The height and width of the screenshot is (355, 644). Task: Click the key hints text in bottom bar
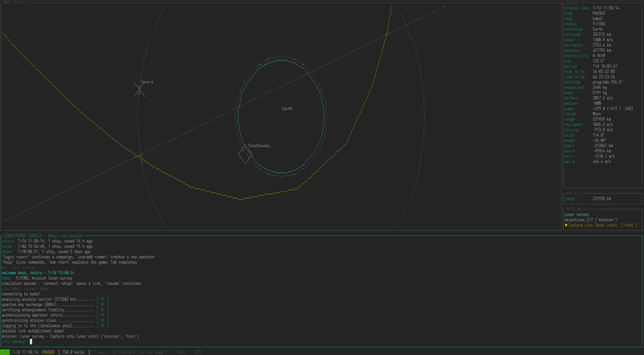(148, 352)
